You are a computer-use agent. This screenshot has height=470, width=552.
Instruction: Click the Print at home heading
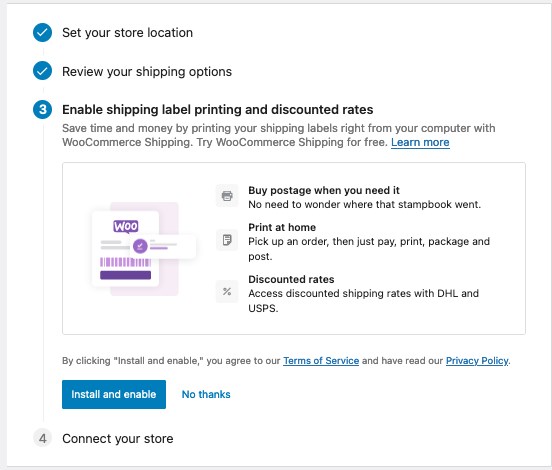click(x=282, y=227)
